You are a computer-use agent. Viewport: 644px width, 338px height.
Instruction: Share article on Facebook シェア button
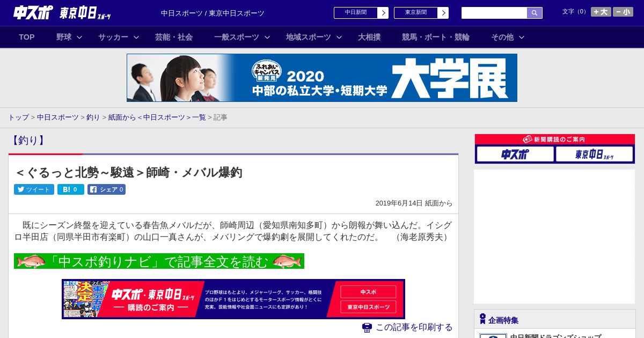106,189
